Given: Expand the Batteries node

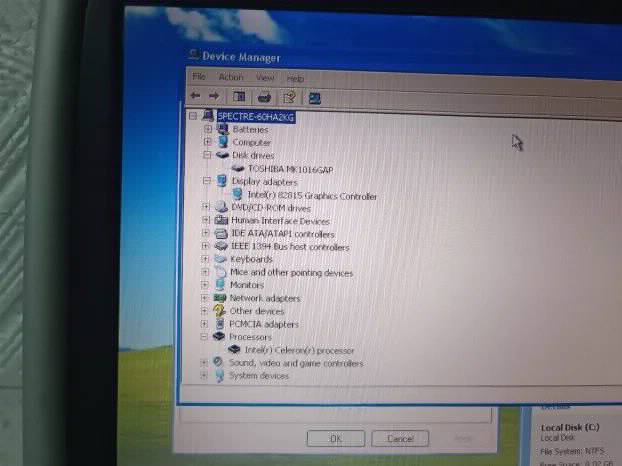Looking at the screenshot, I should click(207, 129).
